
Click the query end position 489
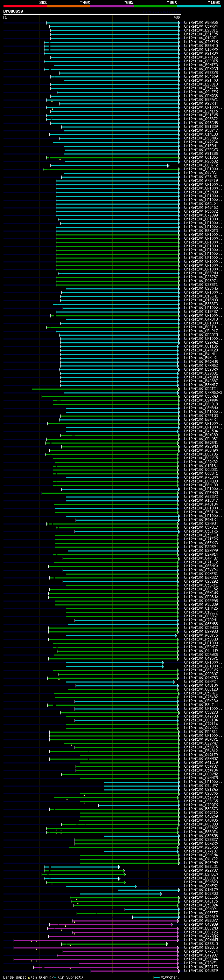pos(177,17)
